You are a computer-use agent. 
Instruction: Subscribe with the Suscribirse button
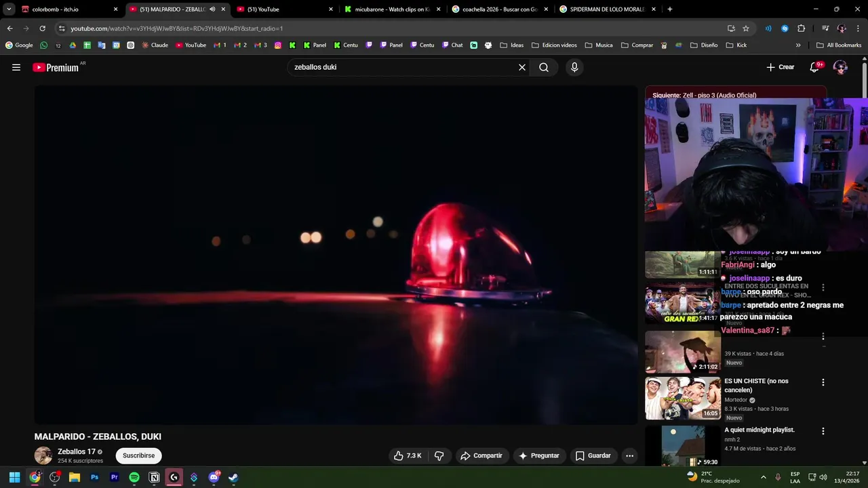pos(138,455)
